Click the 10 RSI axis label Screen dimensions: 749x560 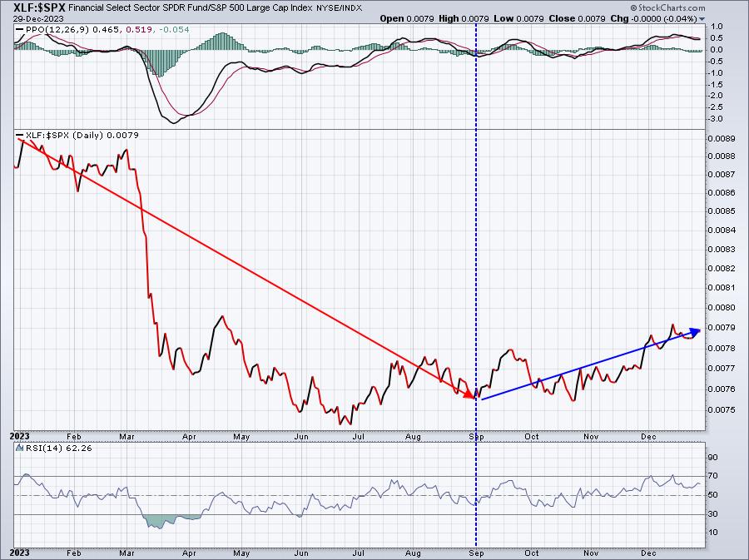tap(712, 533)
